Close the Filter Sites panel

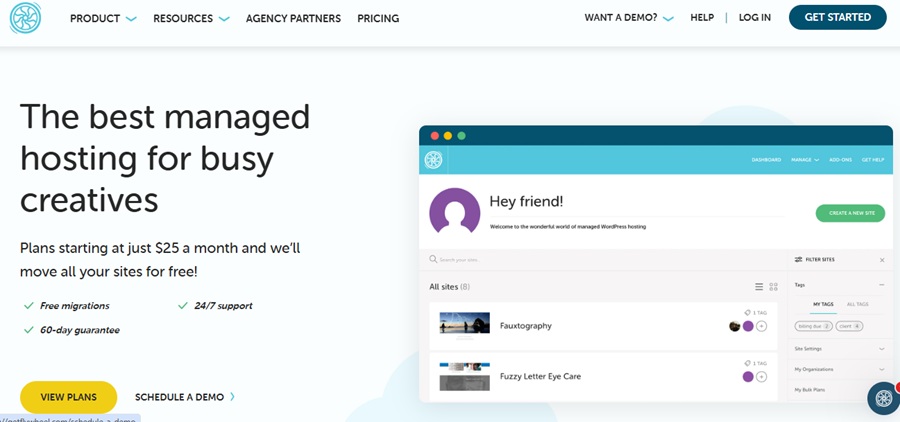881,260
